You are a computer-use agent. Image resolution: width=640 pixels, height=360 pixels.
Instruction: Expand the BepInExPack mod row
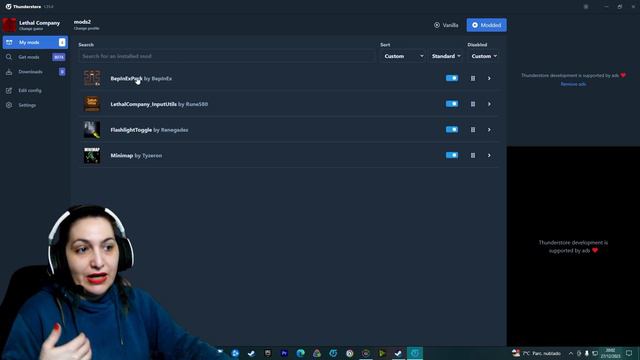tap(489, 78)
